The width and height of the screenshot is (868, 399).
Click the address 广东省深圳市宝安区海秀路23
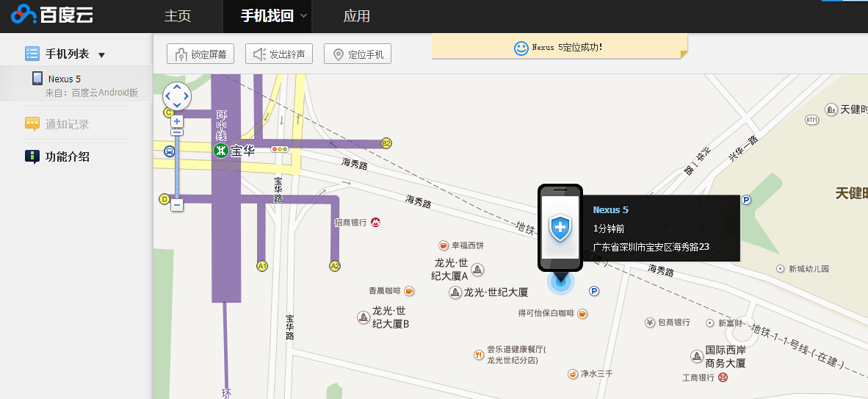651,247
